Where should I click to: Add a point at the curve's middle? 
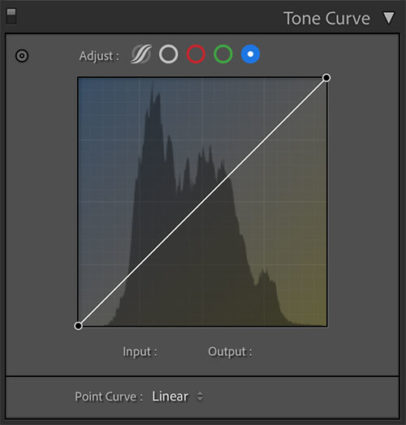[x=202, y=202]
